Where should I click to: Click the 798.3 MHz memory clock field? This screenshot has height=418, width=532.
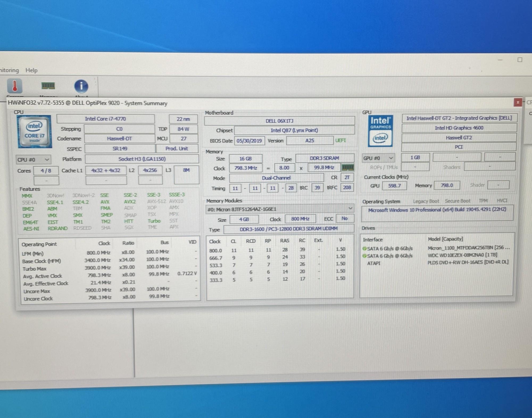click(246, 168)
